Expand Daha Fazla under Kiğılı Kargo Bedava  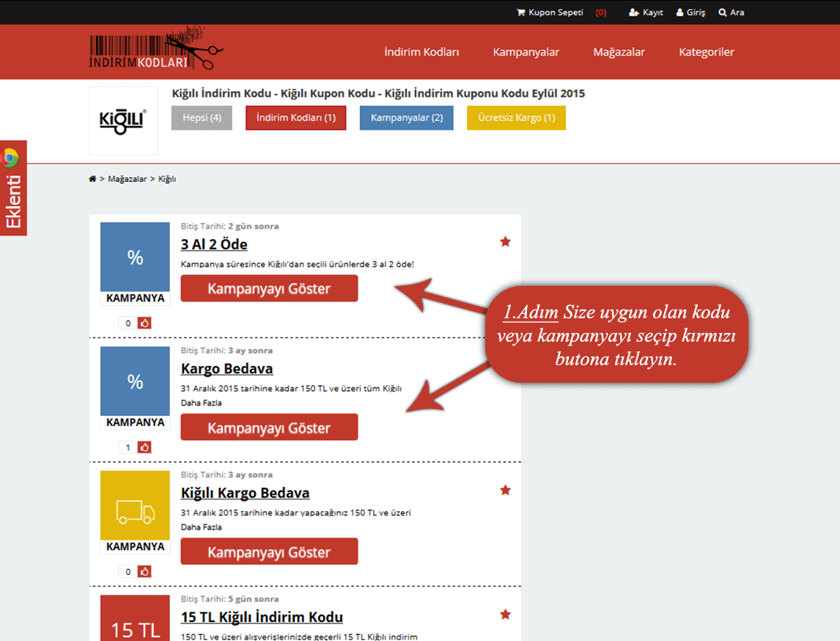tap(202, 527)
